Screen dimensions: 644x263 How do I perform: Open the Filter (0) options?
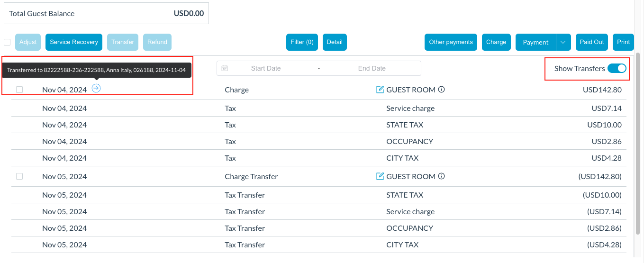click(302, 42)
